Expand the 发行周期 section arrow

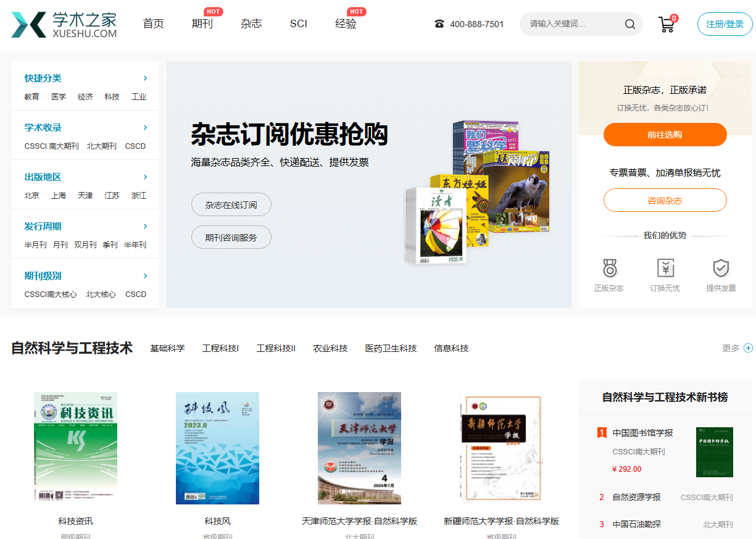point(146,227)
